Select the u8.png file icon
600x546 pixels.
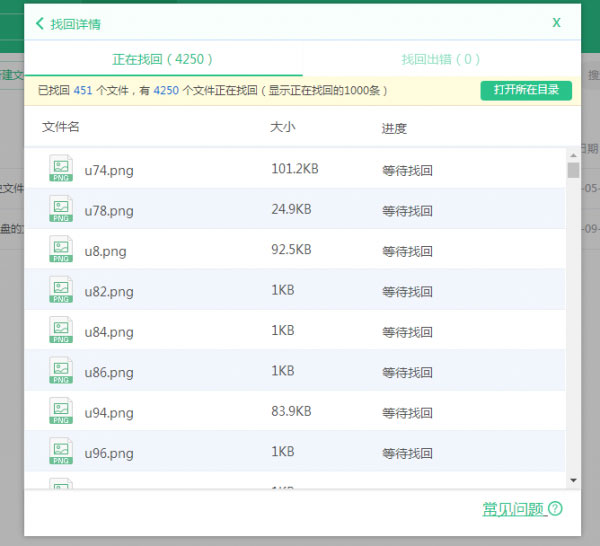tap(61, 250)
